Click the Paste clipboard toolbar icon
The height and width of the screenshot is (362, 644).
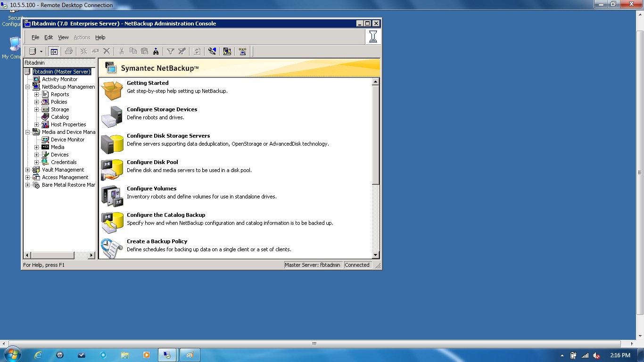point(144,51)
